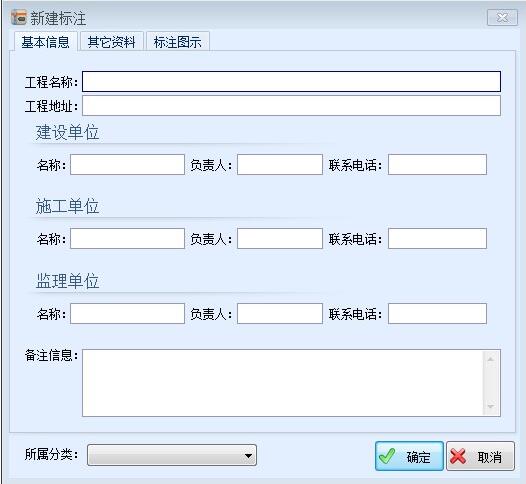Click the green checkmark on 确定

387,456
